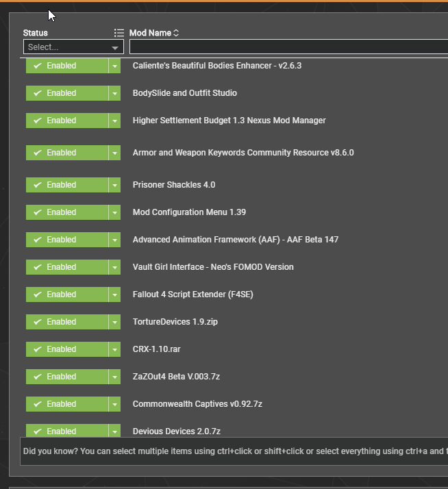The height and width of the screenshot is (489, 448).
Task: Toggle Enabled for Advanced Animation Framework
Action: point(67,240)
